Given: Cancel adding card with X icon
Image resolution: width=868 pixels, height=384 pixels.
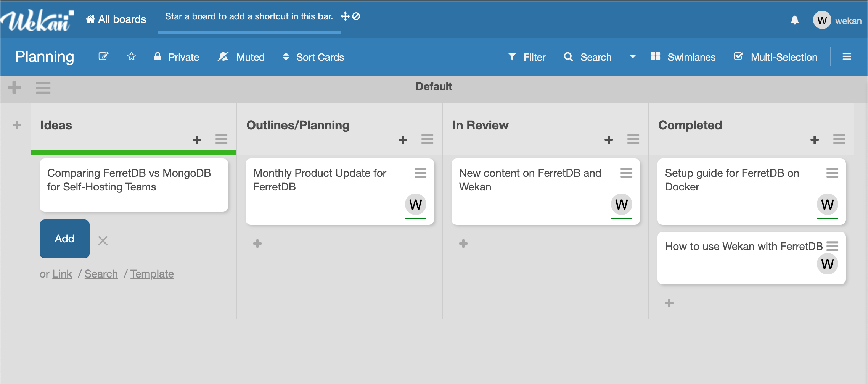Looking at the screenshot, I should (x=103, y=240).
